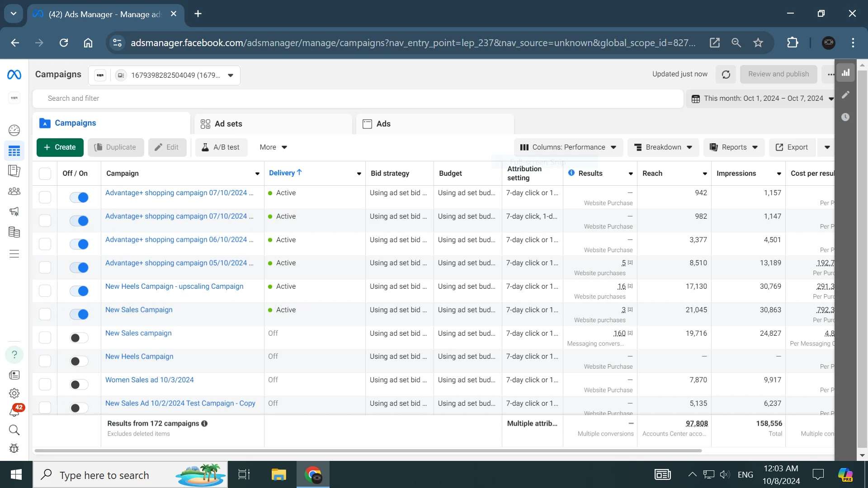The height and width of the screenshot is (488, 868).
Task: Open Advertising settings megaphone icon
Action: point(14,211)
